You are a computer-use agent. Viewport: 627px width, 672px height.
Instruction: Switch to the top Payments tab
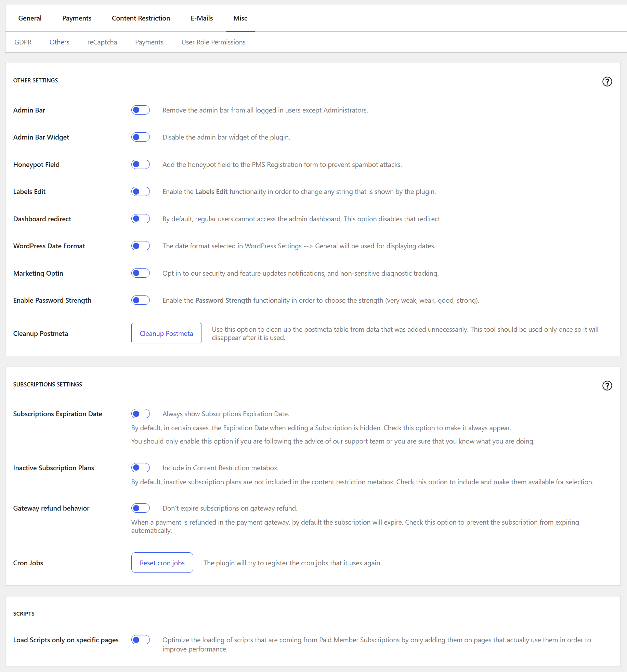[77, 18]
